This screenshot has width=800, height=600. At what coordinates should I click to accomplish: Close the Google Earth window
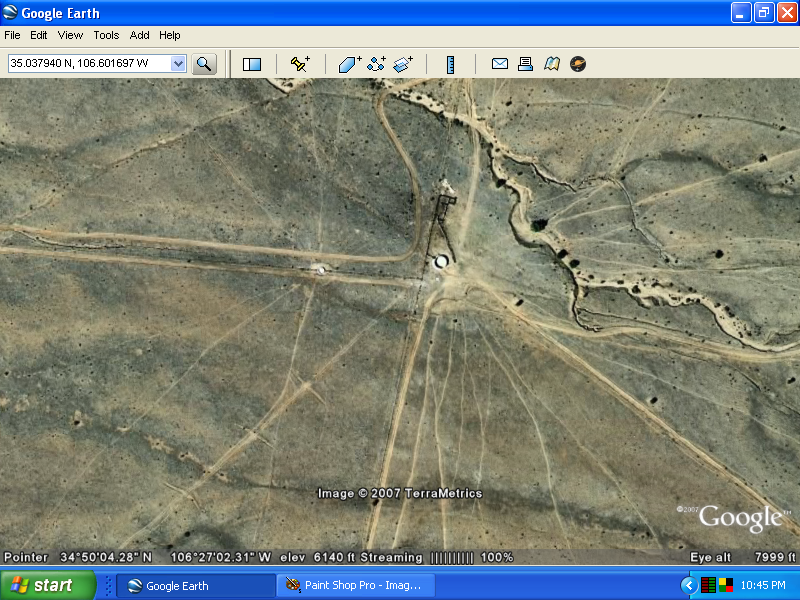[787, 13]
